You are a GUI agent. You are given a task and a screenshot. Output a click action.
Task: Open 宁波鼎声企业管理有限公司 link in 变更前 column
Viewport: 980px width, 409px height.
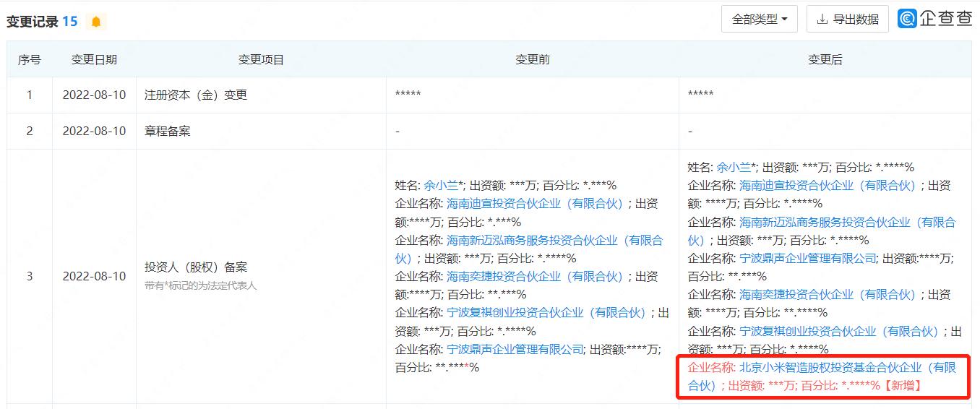pyautogui.click(x=515, y=349)
